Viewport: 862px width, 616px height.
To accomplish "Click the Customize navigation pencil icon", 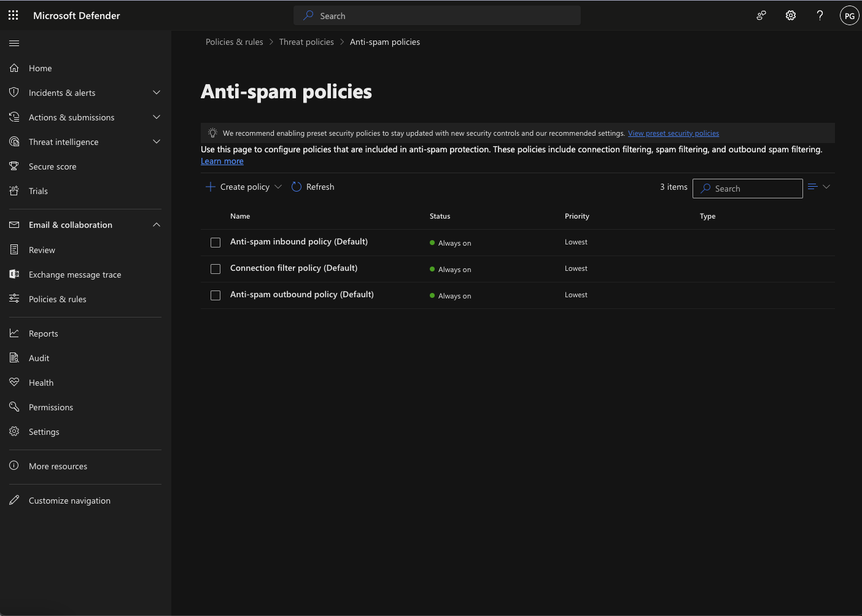I will (x=14, y=501).
